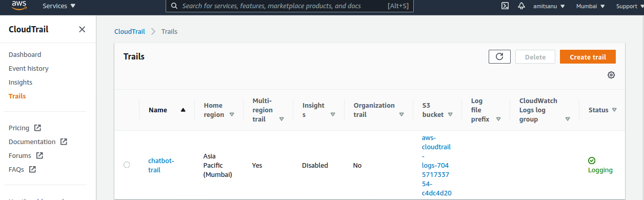Click the Pricing external link icon

pos(37,128)
